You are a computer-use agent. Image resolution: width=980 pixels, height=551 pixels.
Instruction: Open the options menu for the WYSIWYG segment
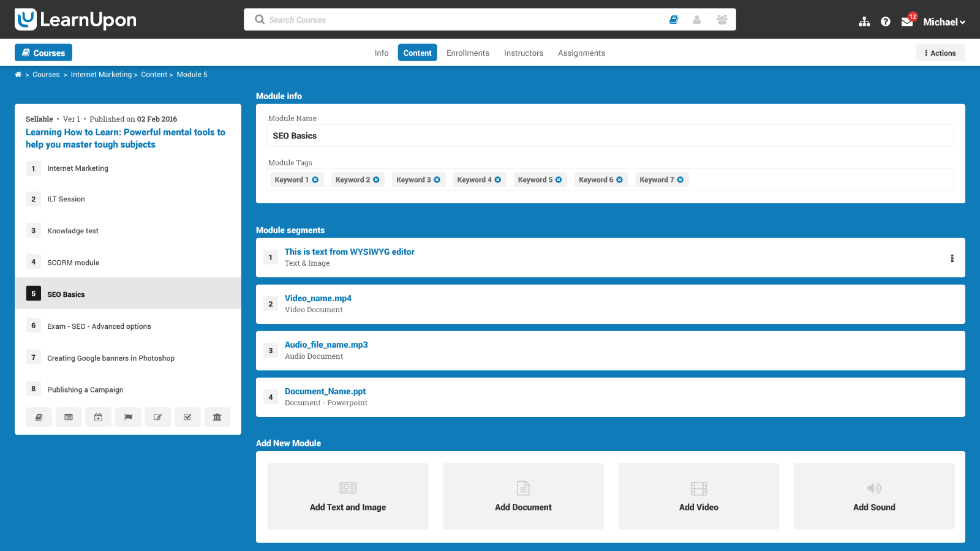(951, 258)
